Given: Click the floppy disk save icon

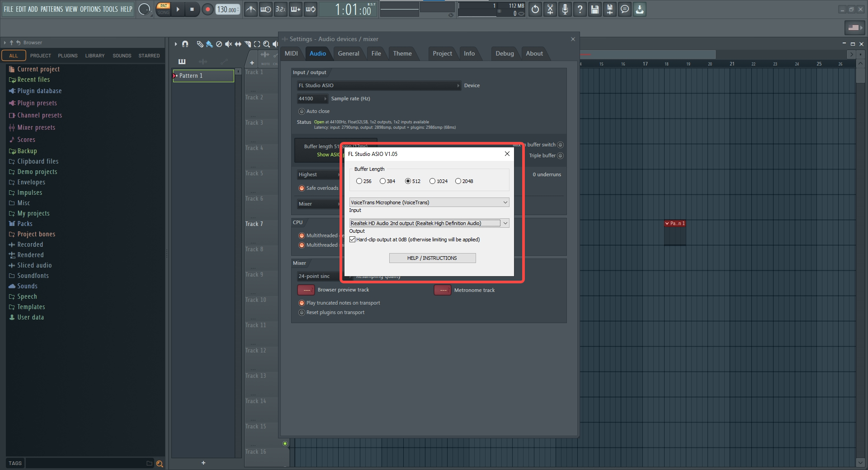Looking at the screenshot, I should tap(594, 9).
